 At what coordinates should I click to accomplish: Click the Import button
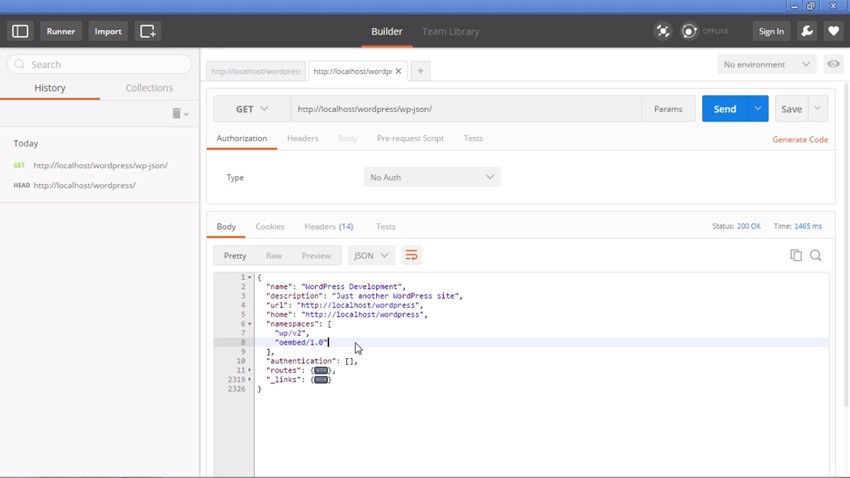coord(108,31)
